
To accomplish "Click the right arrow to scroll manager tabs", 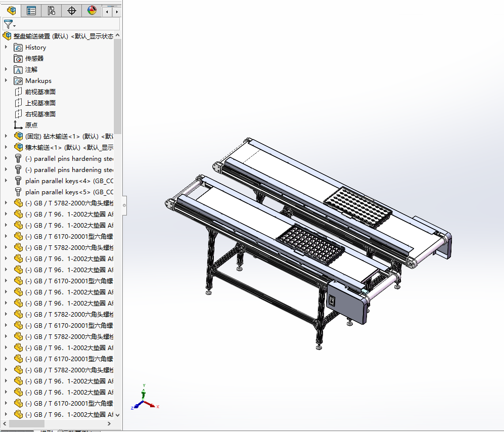I will (x=117, y=11).
